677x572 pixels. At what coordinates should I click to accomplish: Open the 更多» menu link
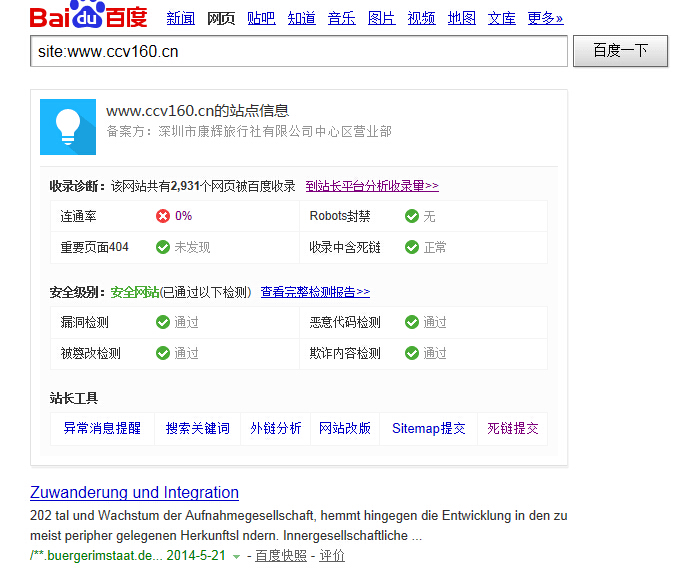[545, 19]
